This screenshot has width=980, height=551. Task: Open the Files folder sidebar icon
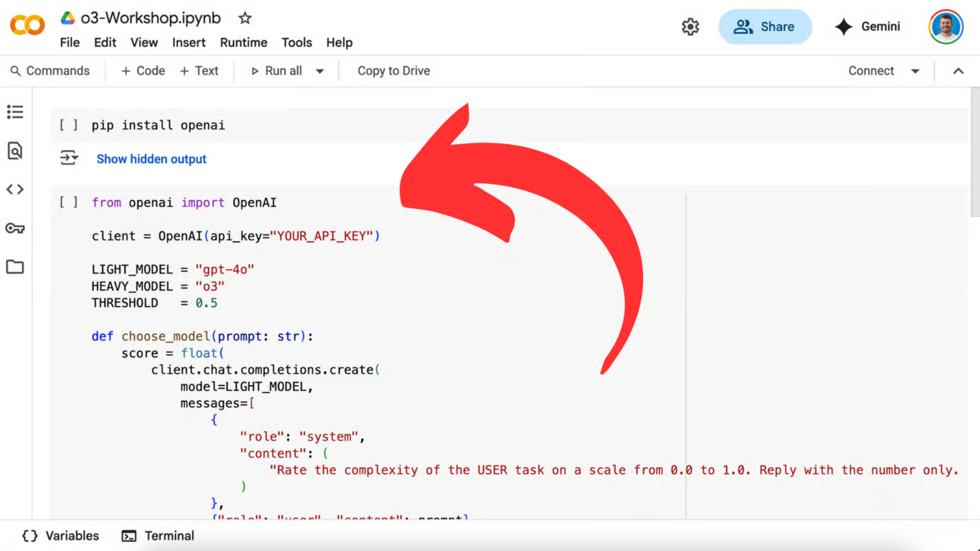pos(15,267)
